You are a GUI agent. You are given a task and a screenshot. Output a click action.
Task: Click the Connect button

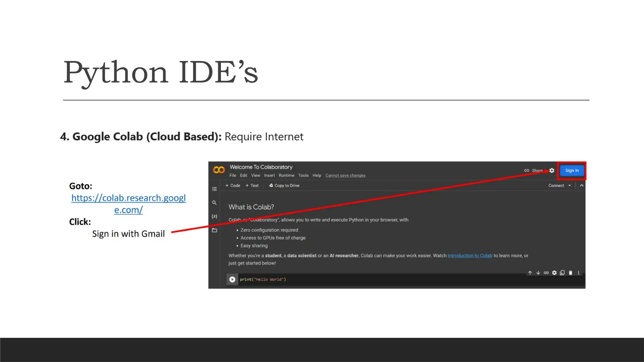556,186
